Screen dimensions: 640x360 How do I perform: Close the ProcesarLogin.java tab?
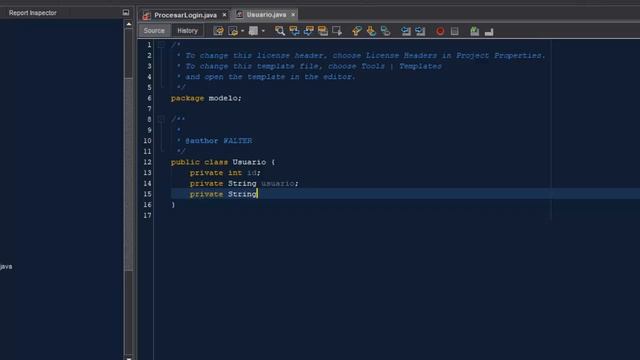[224, 15]
